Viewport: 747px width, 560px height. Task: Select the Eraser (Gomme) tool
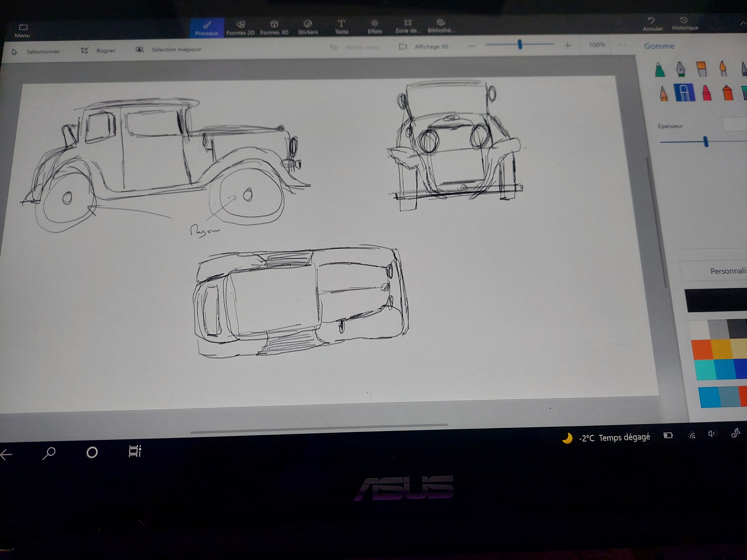[x=684, y=93]
